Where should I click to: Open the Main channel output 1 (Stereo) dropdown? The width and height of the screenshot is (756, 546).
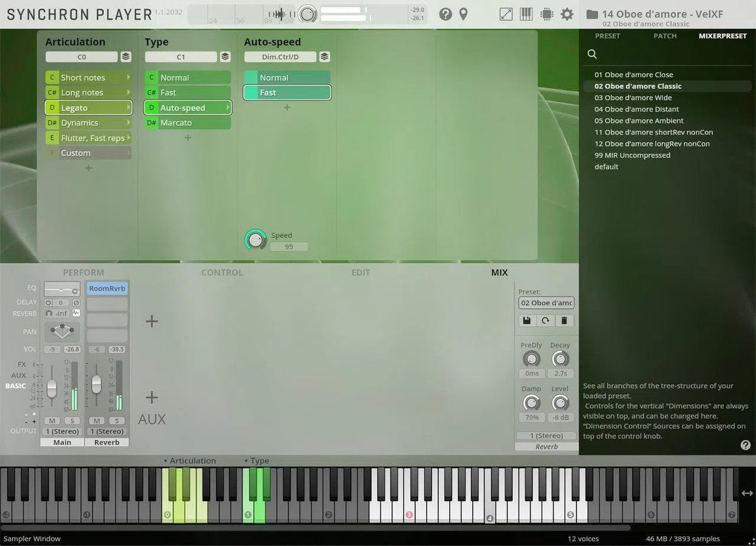[x=62, y=431]
